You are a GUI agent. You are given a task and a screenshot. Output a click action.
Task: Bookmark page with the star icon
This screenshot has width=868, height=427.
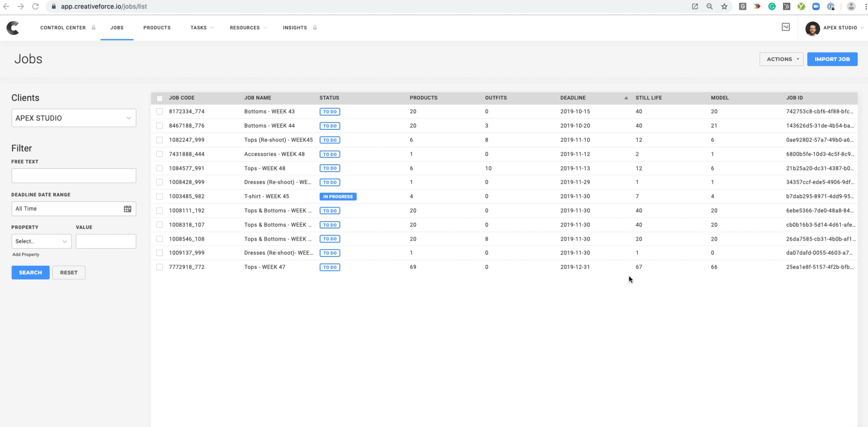[x=724, y=6]
